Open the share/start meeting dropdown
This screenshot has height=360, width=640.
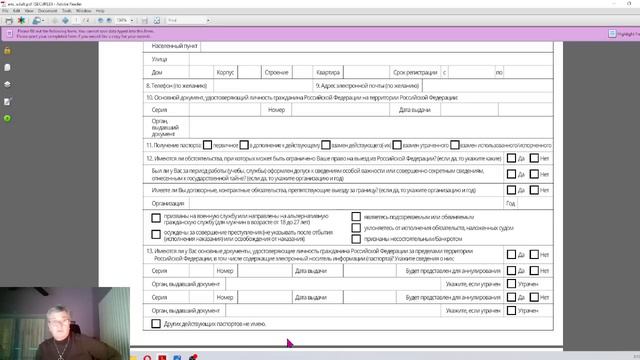pos(38,20)
